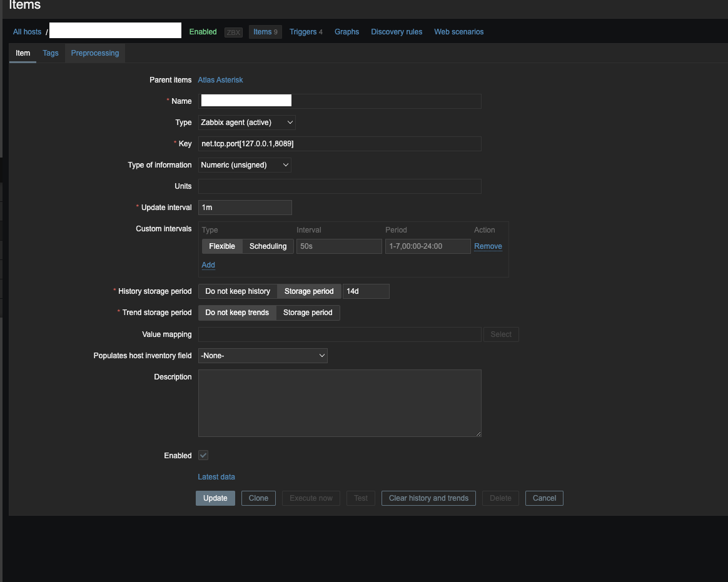
Task: Click the Update button
Action: coord(215,498)
